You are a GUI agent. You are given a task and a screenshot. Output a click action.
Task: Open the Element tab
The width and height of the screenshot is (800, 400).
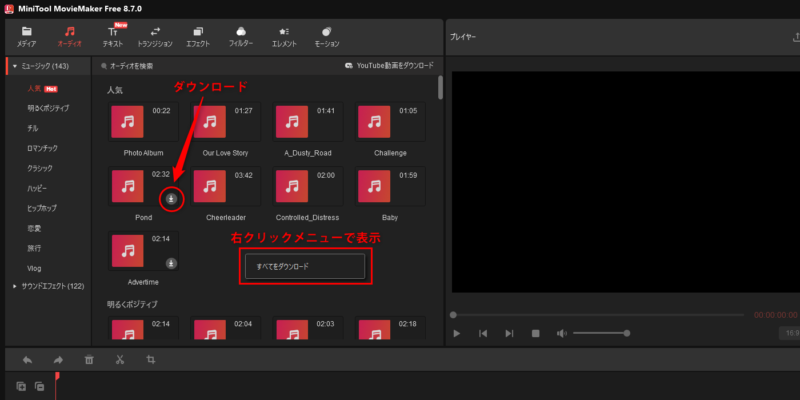click(284, 37)
